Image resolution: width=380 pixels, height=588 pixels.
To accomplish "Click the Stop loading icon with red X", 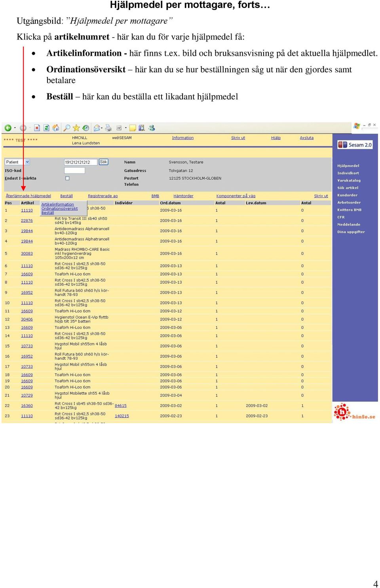I will point(37,128).
